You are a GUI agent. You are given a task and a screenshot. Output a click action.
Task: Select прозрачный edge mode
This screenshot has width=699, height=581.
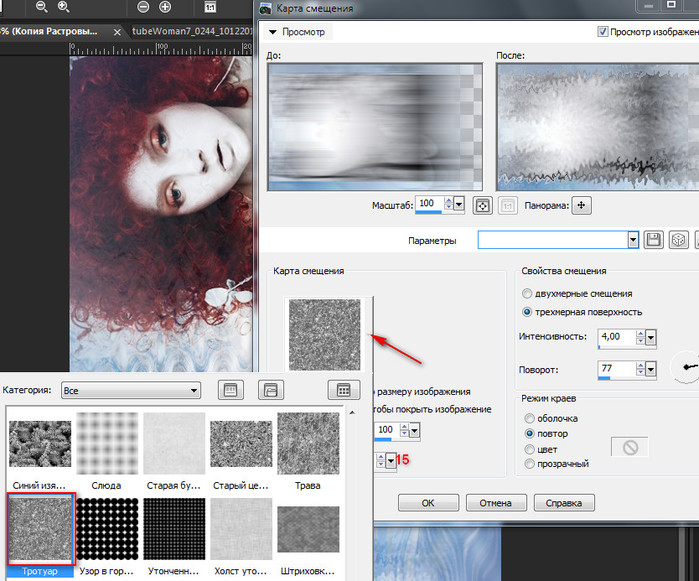(529, 464)
